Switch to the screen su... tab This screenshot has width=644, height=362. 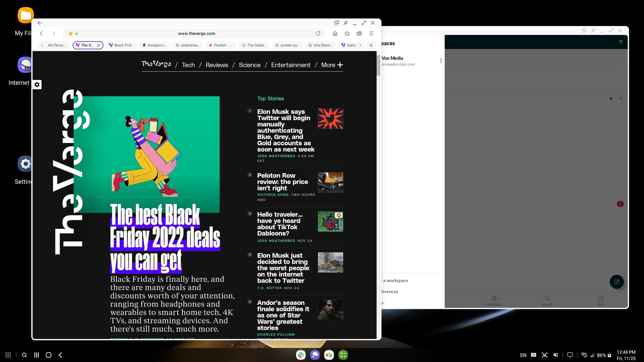point(287,45)
